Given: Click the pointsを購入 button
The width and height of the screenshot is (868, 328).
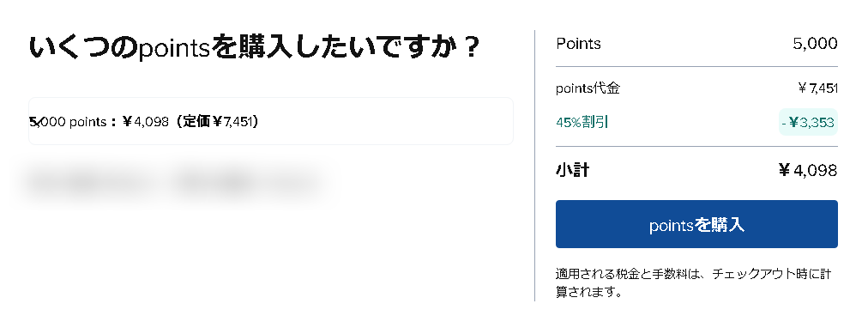Looking at the screenshot, I should 696,224.
